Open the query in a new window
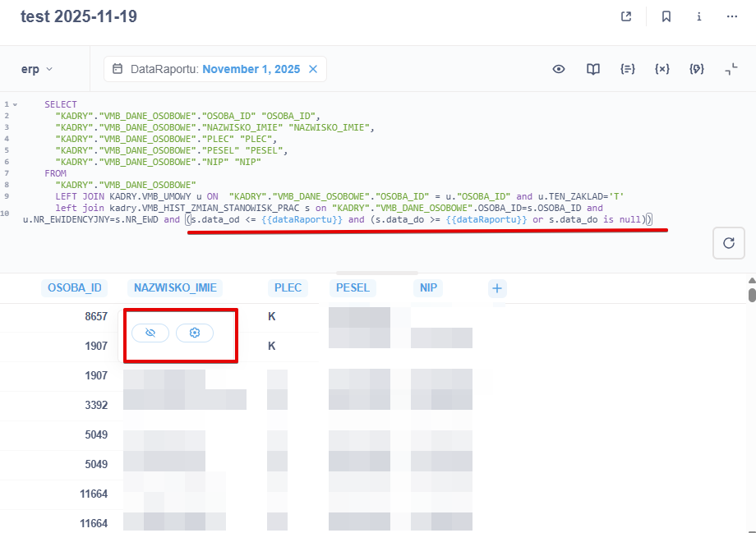The image size is (756, 533). coord(626,16)
